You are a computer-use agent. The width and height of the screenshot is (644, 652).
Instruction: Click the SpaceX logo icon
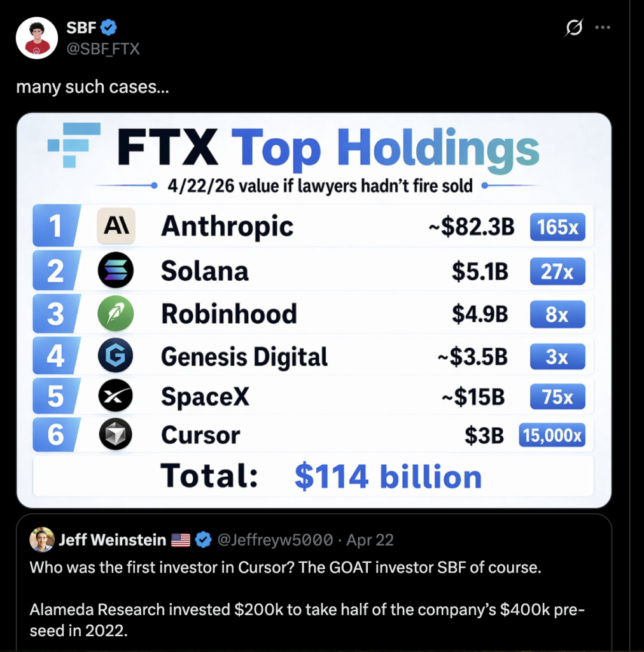[x=116, y=397]
